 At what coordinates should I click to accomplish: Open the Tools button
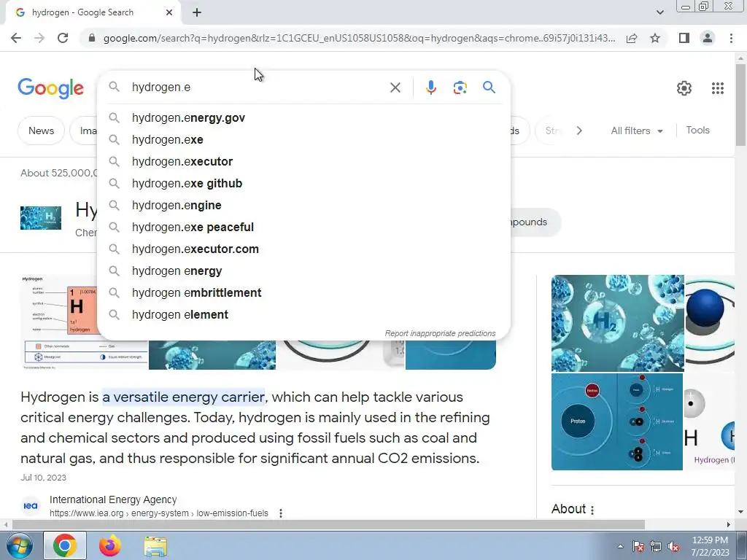point(697,130)
